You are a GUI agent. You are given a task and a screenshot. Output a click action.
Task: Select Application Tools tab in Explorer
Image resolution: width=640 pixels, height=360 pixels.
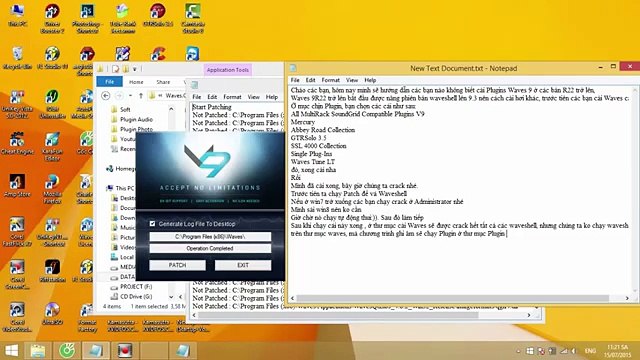(x=227, y=70)
